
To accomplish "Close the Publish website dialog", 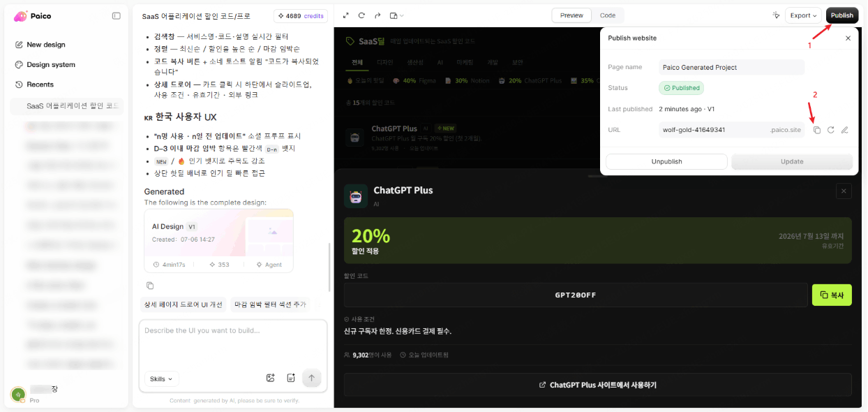I will pyautogui.click(x=848, y=38).
